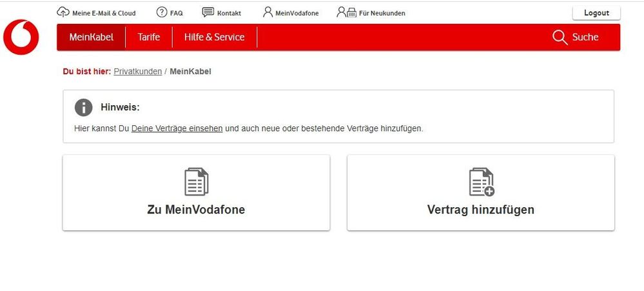644x291 pixels.
Task: Click the Du bist hier: label
Action: tap(87, 72)
